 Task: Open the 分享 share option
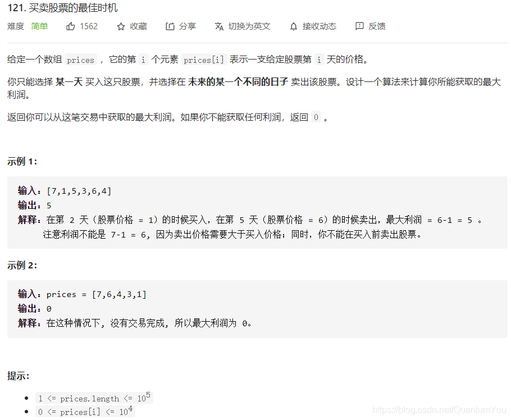coord(188,26)
